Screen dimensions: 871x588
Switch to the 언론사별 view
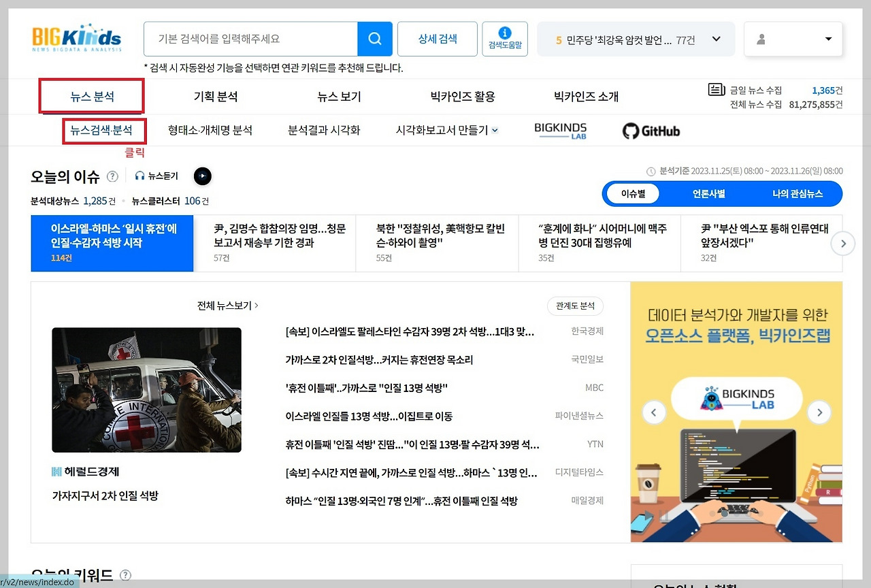click(709, 193)
